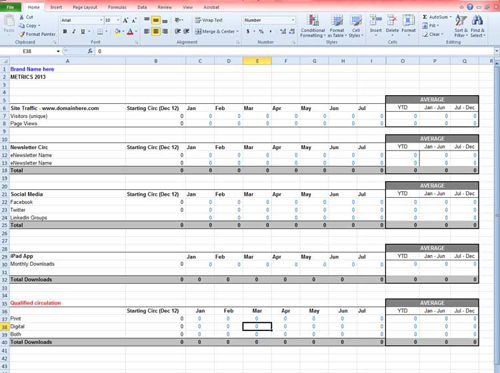Image resolution: width=500 pixels, height=373 pixels.
Task: Click the Cut scissors icon
Action: [x=22, y=17]
